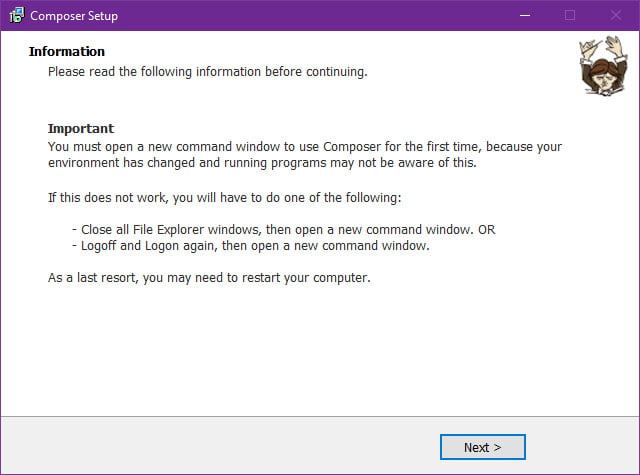
Task: Click the 'Composer Setup' window title text
Action: [74, 16]
